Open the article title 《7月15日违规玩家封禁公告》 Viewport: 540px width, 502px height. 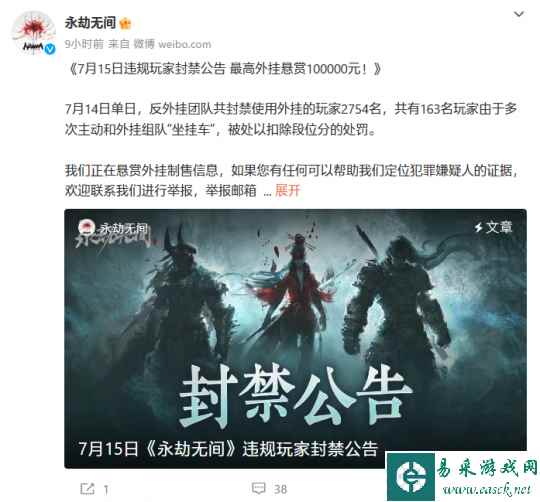pyautogui.click(x=225, y=69)
